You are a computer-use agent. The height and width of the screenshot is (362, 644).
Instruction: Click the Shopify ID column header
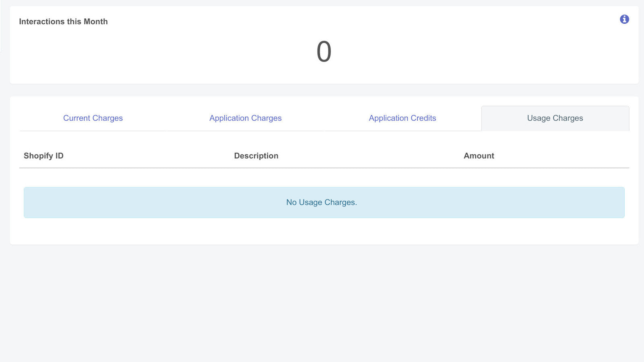43,156
